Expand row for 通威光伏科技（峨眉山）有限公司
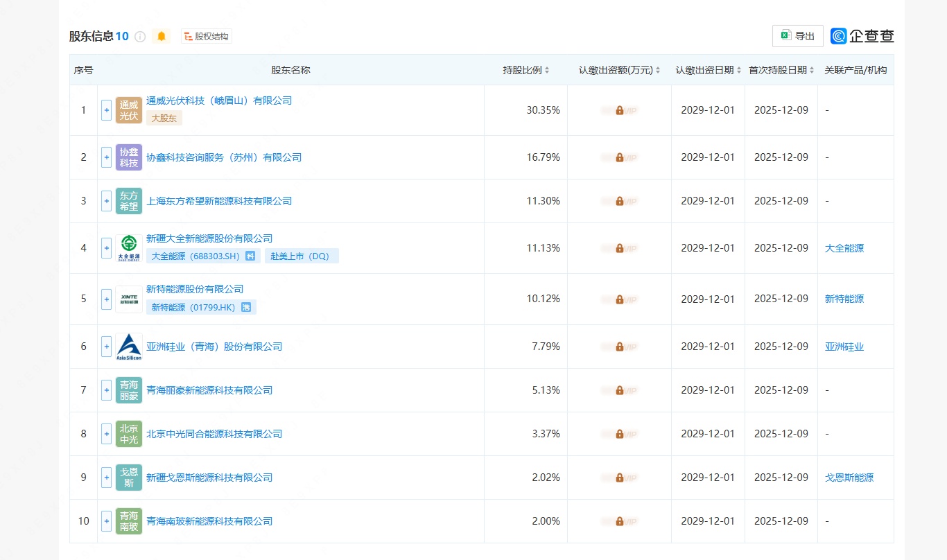The width and height of the screenshot is (947, 560). (x=106, y=110)
